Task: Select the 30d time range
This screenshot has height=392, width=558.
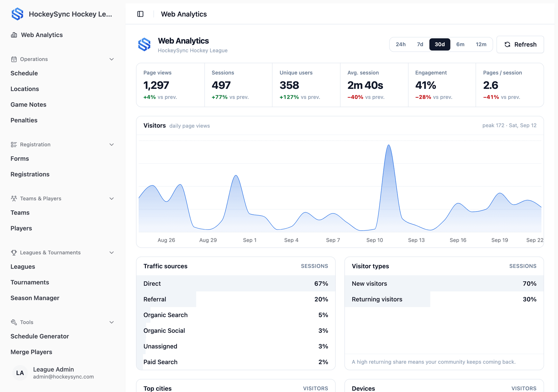Action: point(440,44)
